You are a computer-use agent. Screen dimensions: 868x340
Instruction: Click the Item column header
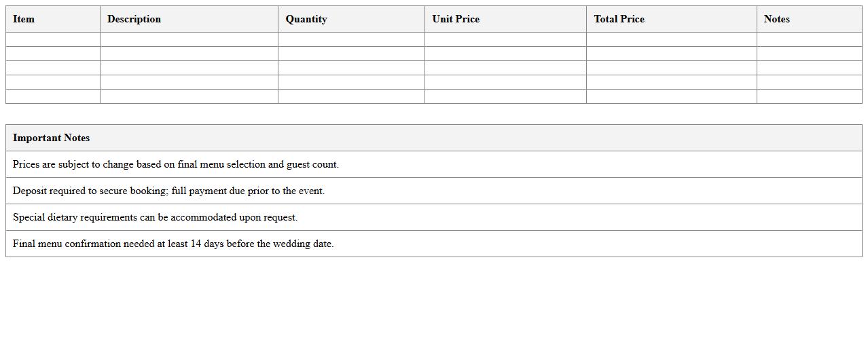click(x=24, y=19)
